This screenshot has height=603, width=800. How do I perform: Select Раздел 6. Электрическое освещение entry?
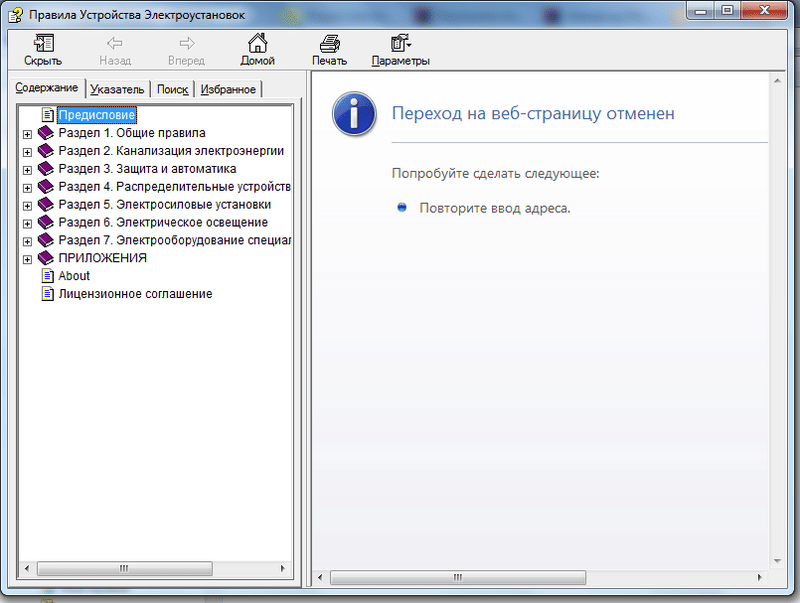point(162,223)
